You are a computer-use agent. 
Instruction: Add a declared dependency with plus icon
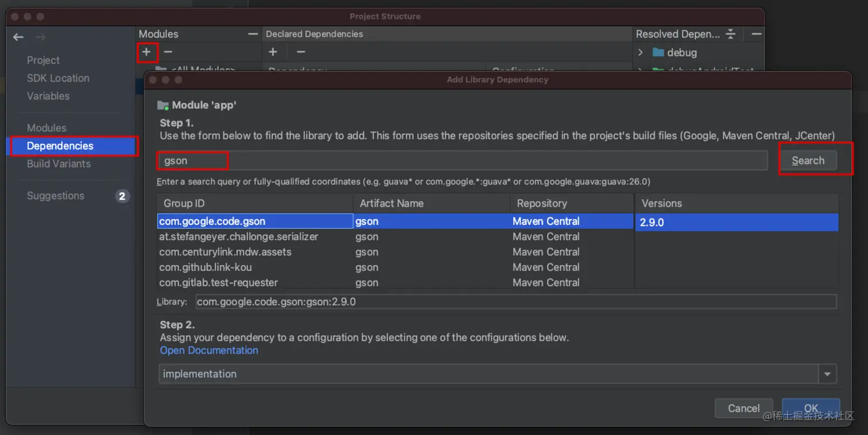click(273, 52)
